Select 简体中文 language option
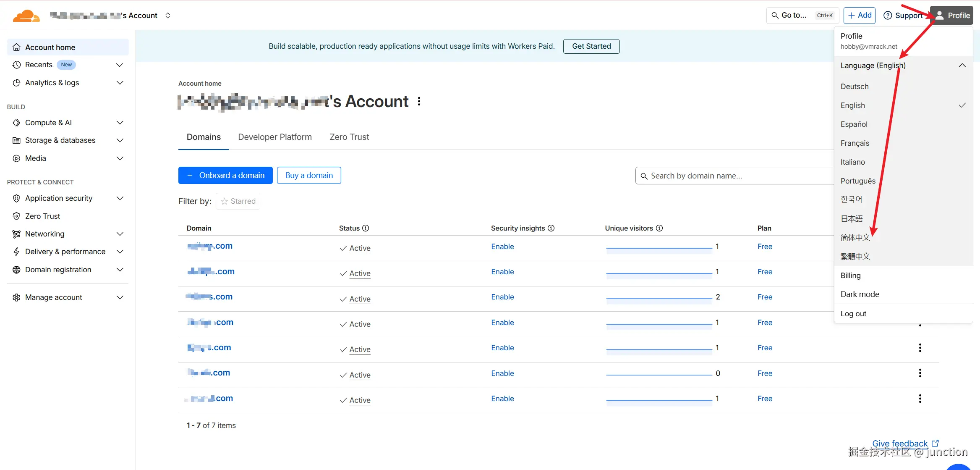This screenshot has height=470, width=980. point(855,238)
